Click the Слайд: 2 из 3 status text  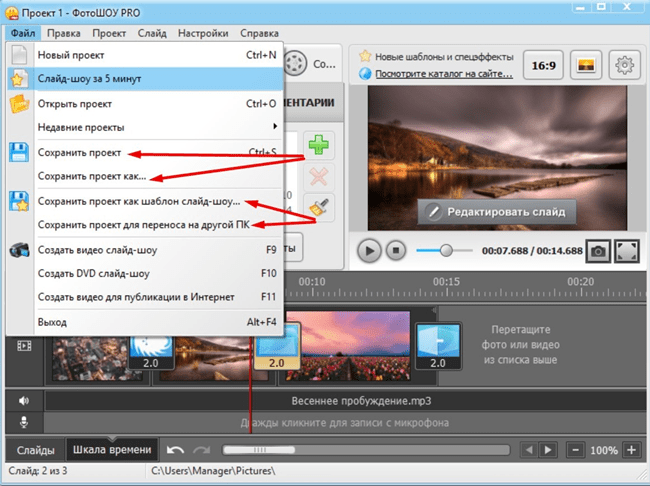point(38,471)
